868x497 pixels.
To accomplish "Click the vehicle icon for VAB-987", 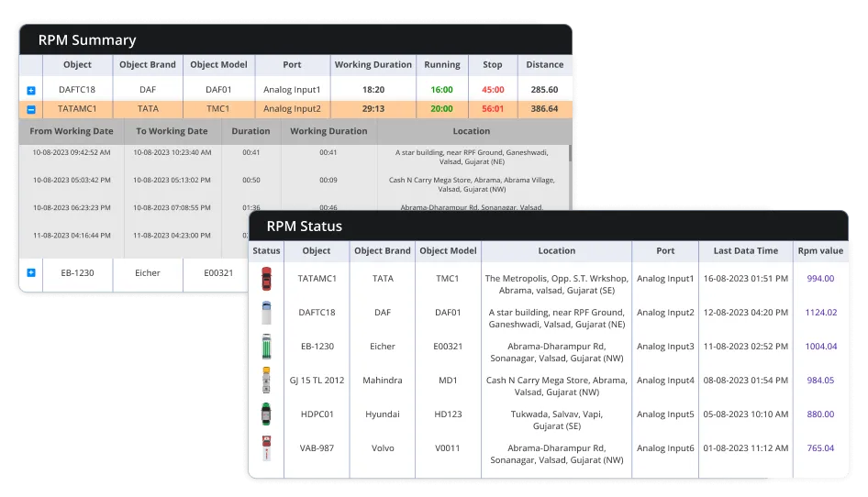I will [x=266, y=447].
